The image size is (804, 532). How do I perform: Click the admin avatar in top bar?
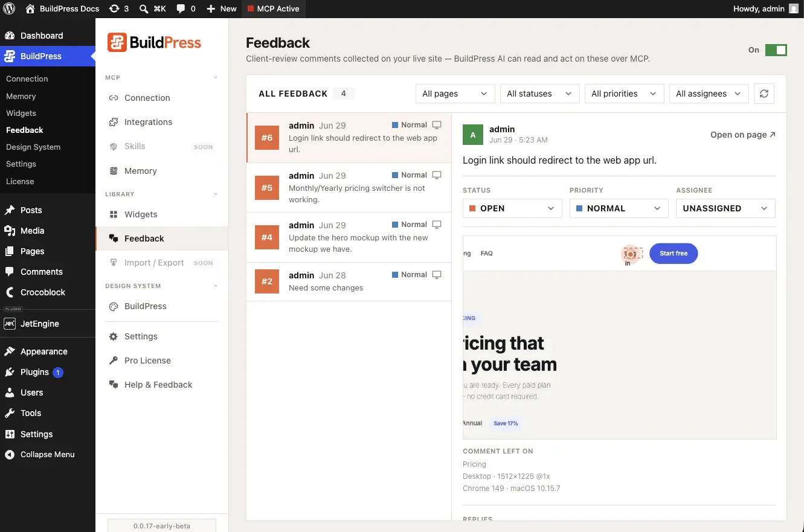click(x=793, y=9)
